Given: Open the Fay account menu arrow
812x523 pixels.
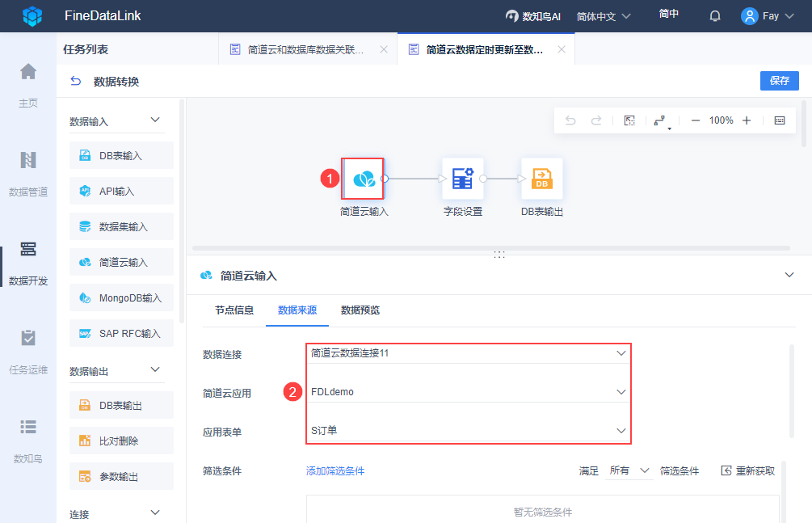Looking at the screenshot, I should (789, 16).
